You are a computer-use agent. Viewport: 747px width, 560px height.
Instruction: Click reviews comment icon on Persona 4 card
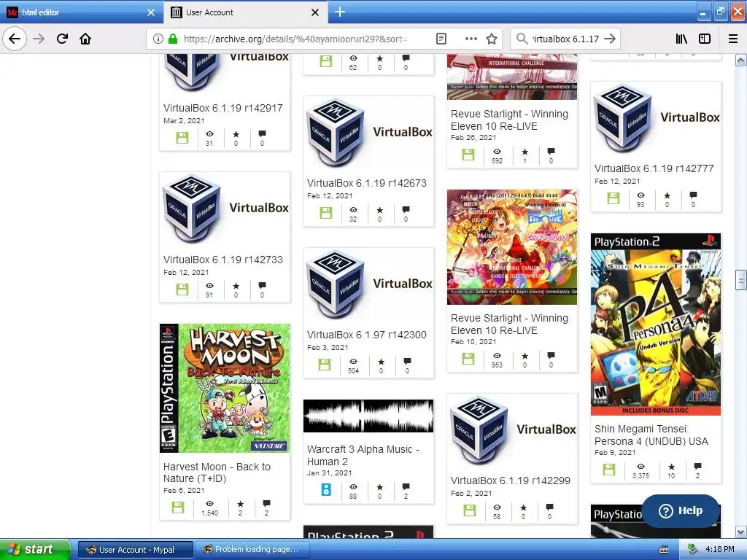coord(697,466)
